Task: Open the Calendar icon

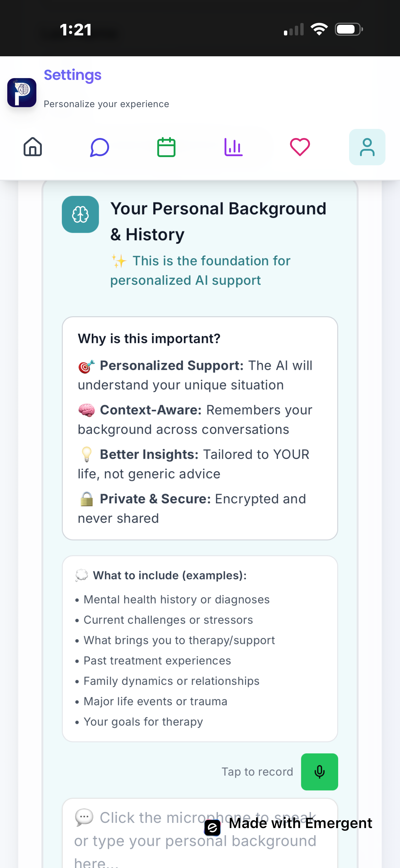Action: (x=166, y=147)
